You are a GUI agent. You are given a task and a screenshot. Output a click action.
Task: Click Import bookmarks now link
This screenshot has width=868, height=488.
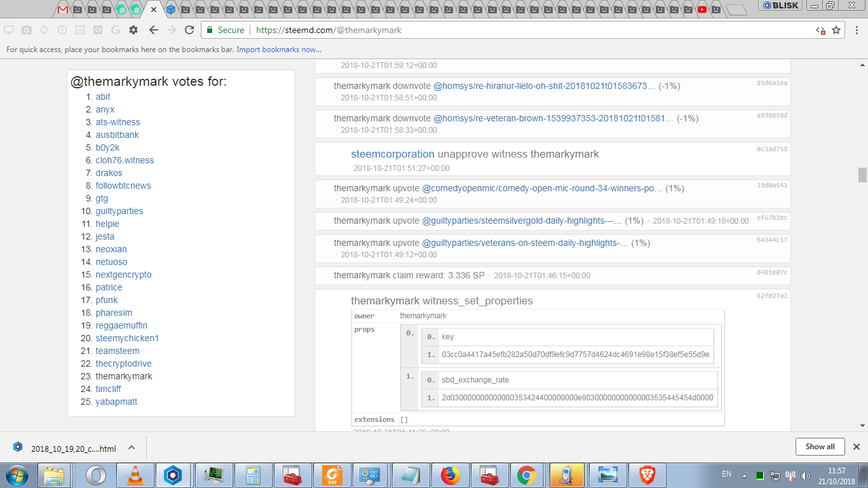coord(279,50)
